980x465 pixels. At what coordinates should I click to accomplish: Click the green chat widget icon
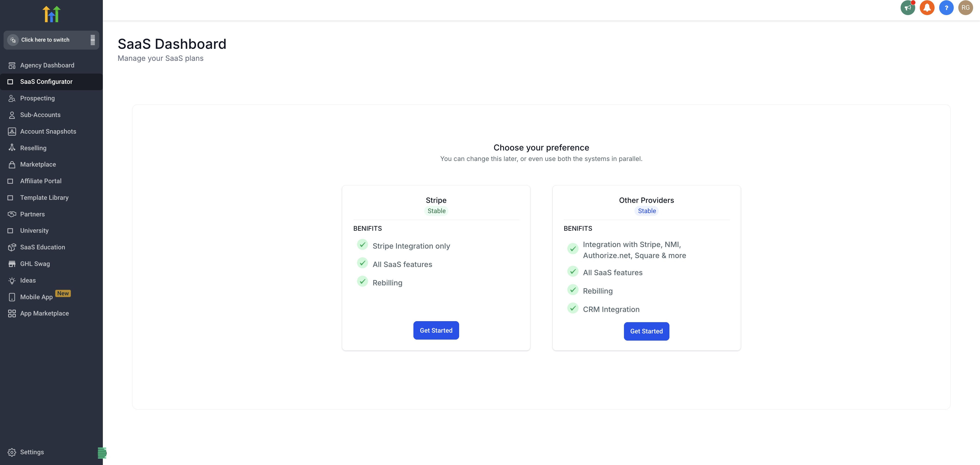(x=102, y=453)
